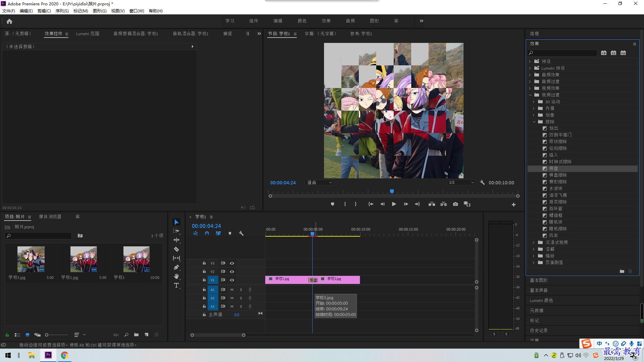
Task: Toggle V3 track output eye
Action: tap(232, 263)
